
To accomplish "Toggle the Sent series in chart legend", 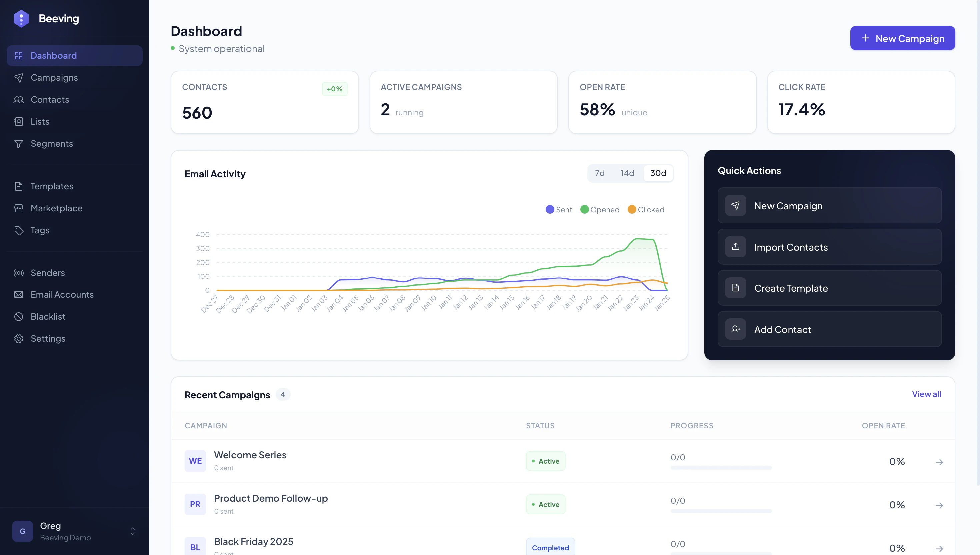I will coord(558,209).
